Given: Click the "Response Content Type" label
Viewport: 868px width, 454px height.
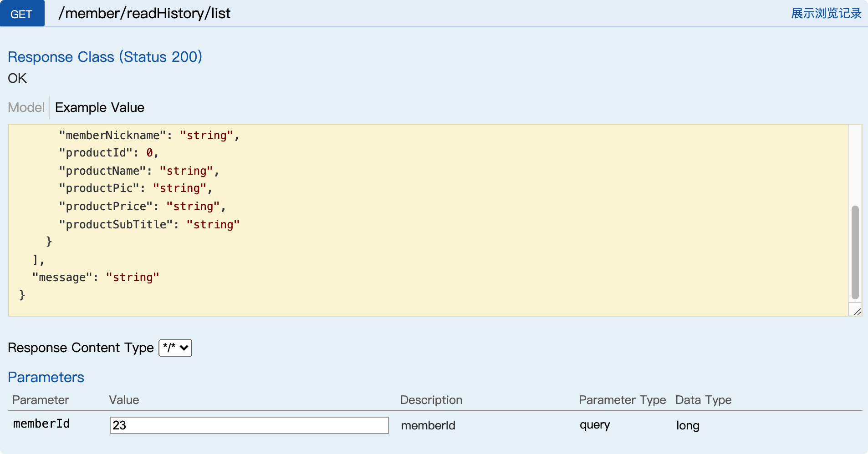Looking at the screenshot, I should (x=81, y=348).
